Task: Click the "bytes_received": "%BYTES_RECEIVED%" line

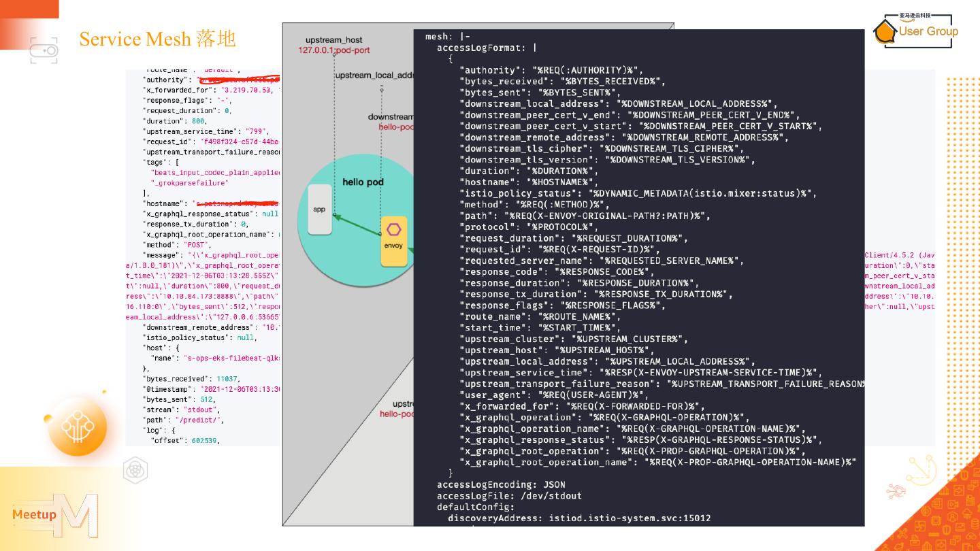Action: click(x=562, y=81)
